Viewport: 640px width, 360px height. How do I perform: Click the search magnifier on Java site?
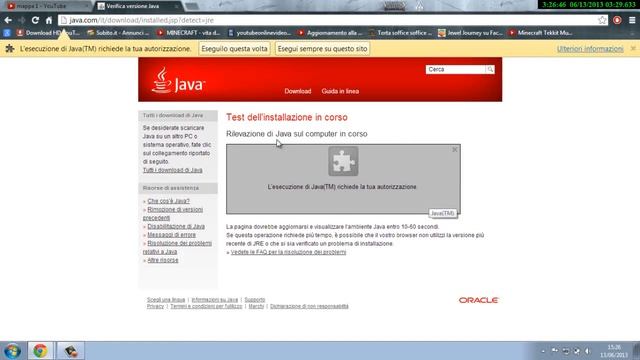[490, 69]
